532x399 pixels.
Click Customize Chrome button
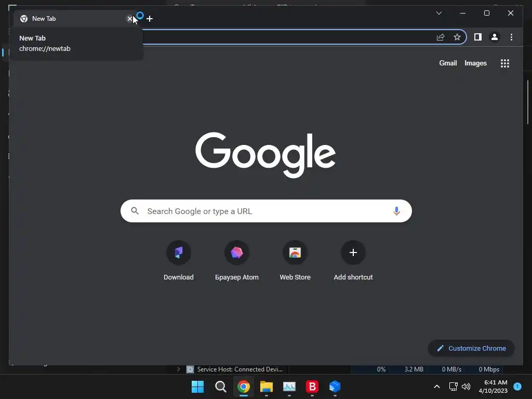tap(471, 348)
